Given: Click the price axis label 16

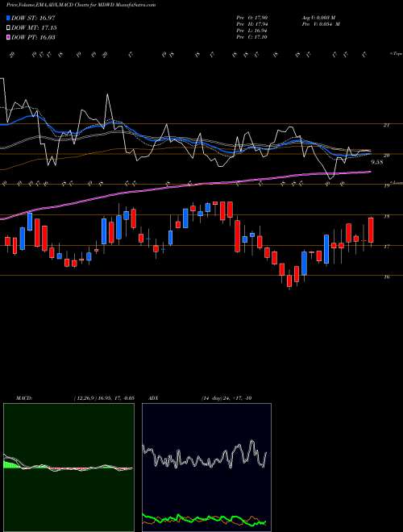Looking at the screenshot, I should [386, 277].
